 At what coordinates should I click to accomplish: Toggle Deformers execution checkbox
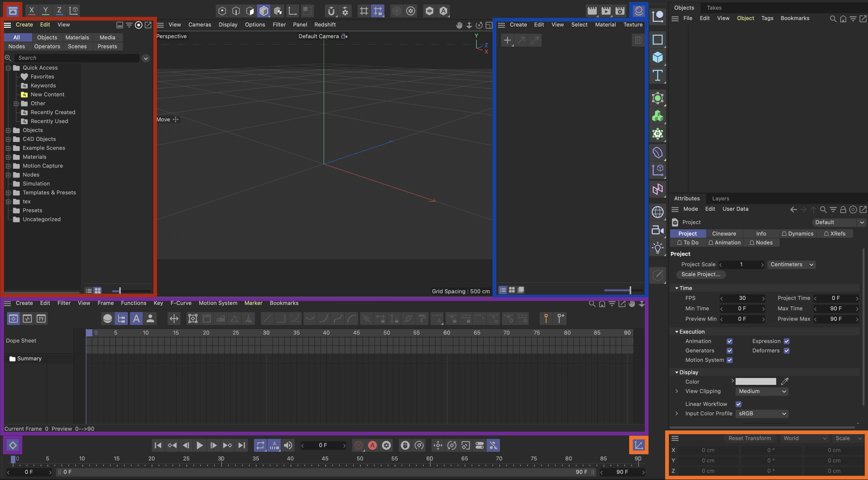click(x=787, y=350)
